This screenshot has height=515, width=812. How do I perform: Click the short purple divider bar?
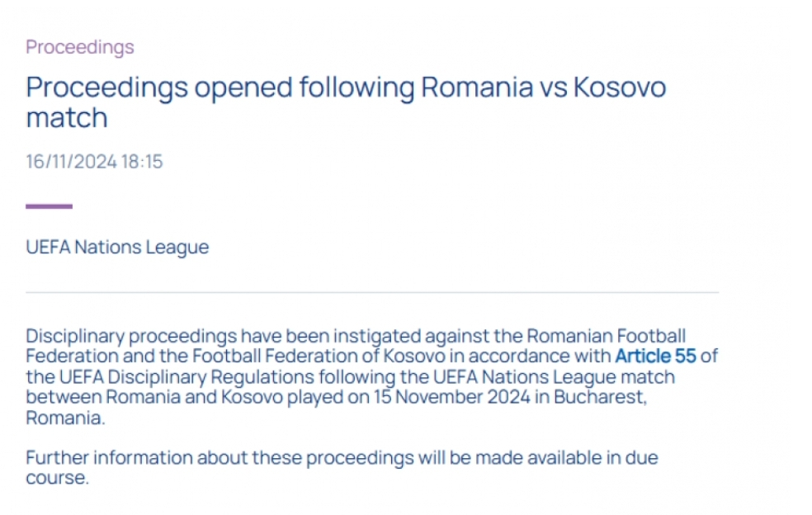[x=49, y=206]
